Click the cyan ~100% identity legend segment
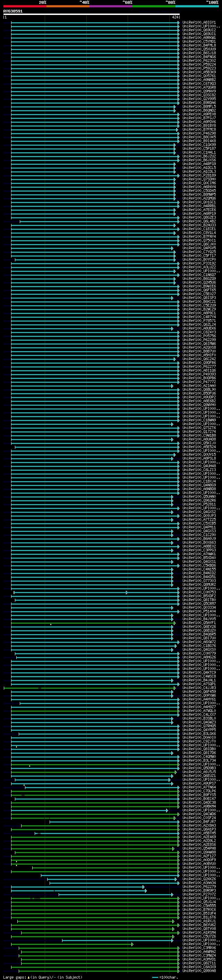The height and width of the screenshot is (980, 222). [x=197, y=6]
